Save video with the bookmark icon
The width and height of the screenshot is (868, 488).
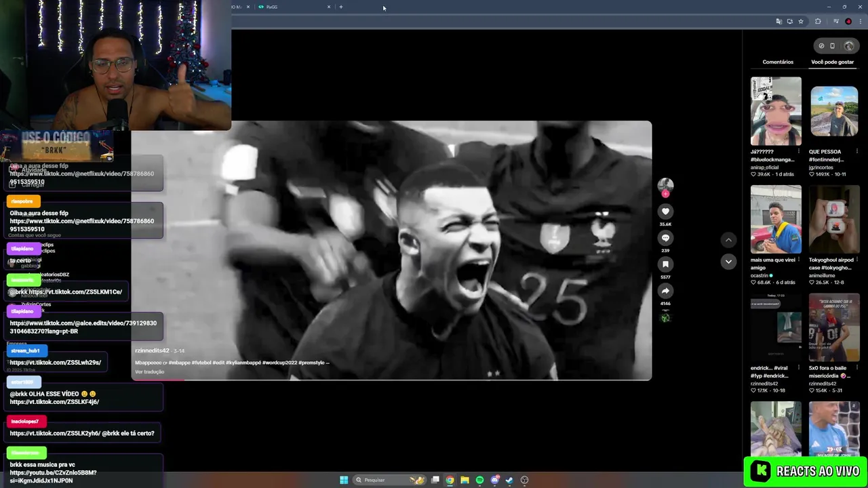[x=665, y=264]
